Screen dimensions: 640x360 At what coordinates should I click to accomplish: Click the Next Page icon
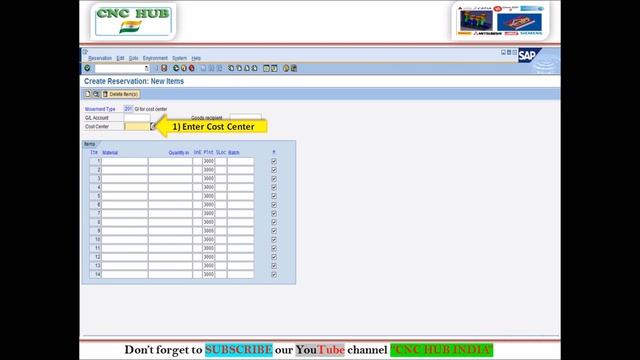247,68
